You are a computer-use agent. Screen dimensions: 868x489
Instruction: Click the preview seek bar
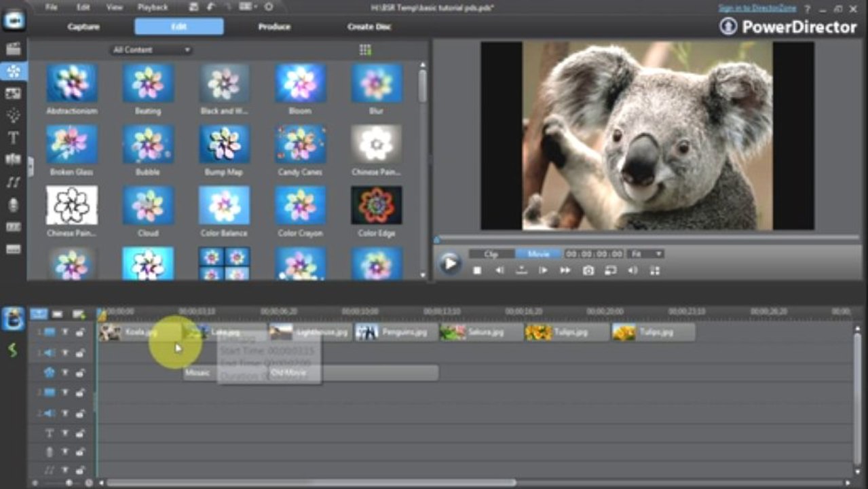point(647,238)
